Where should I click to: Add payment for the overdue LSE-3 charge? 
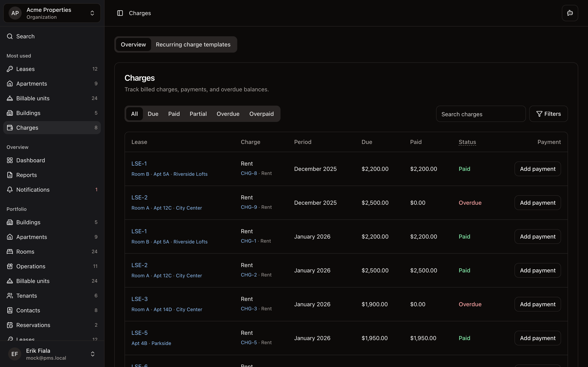coord(537,304)
